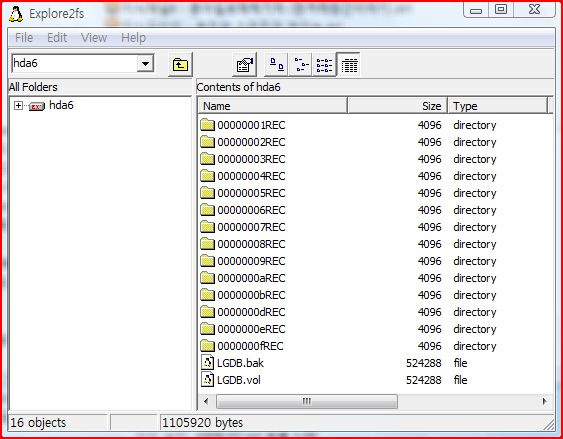Image resolution: width=563 pixels, height=439 pixels.
Task: Click the folder icon of 00000003REC
Action: [207, 159]
